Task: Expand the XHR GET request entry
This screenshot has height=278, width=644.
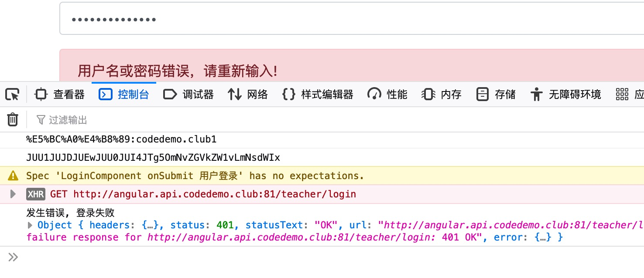Action: (x=13, y=194)
